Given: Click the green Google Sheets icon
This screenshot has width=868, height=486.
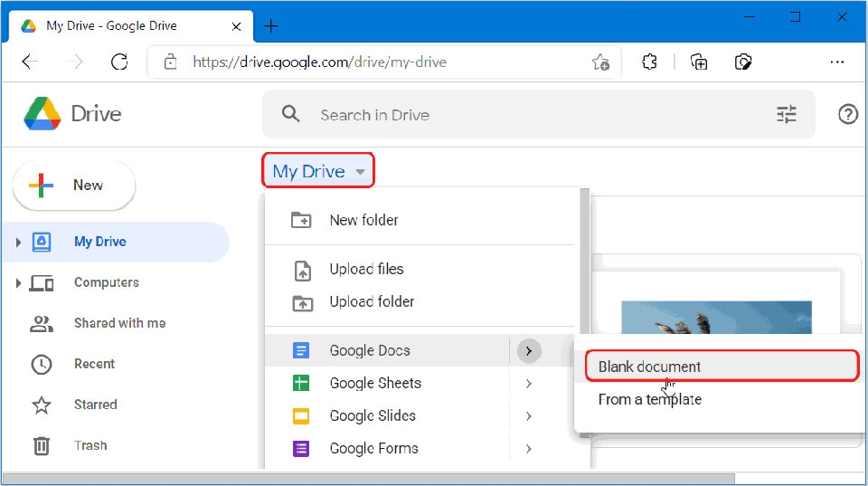Looking at the screenshot, I should tap(300, 383).
